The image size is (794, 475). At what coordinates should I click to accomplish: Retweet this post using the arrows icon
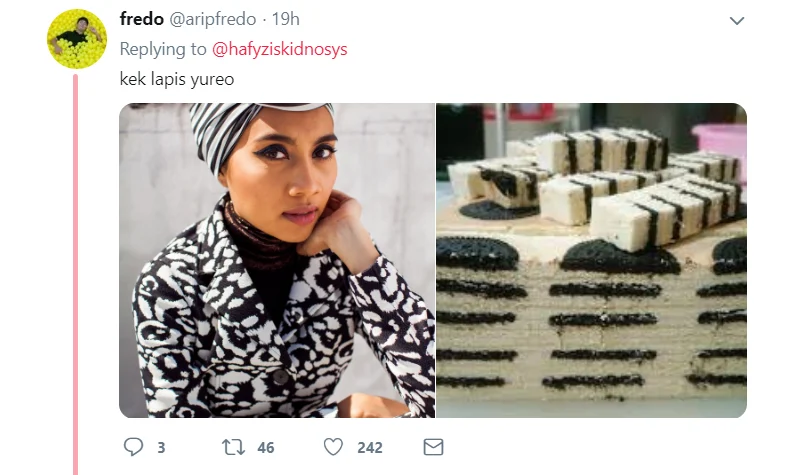(233, 447)
